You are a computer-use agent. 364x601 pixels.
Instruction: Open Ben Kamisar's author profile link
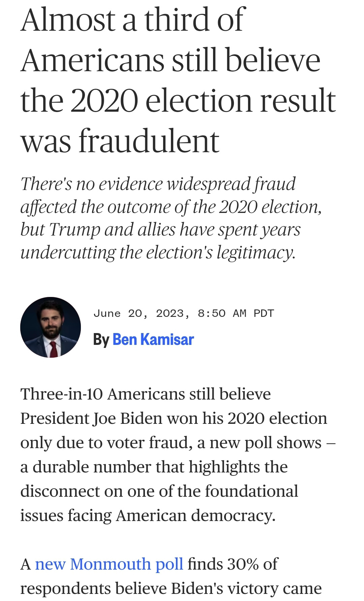point(153,339)
